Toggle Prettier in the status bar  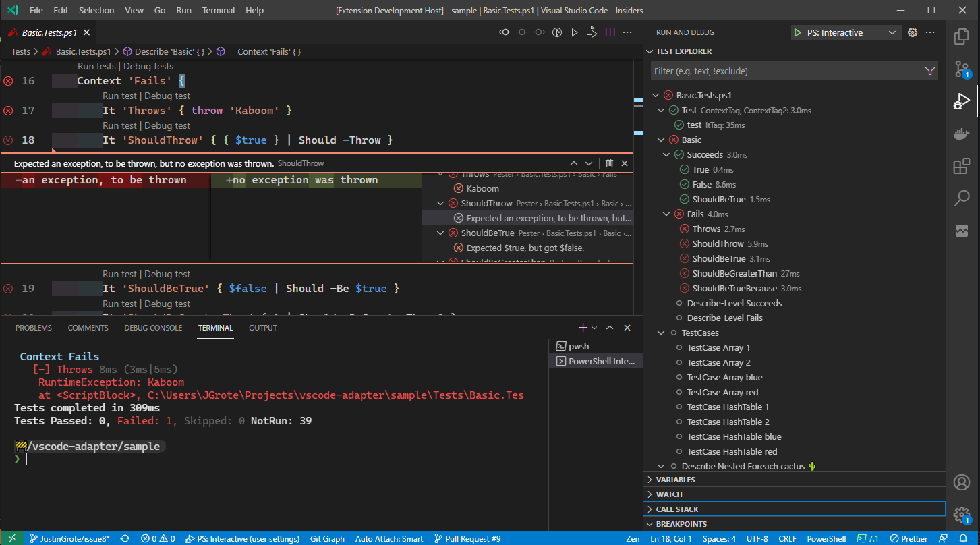pyautogui.click(x=909, y=538)
